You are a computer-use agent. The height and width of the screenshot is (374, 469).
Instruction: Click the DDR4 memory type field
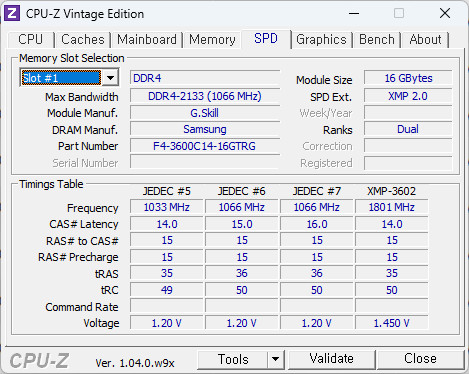tap(205, 78)
